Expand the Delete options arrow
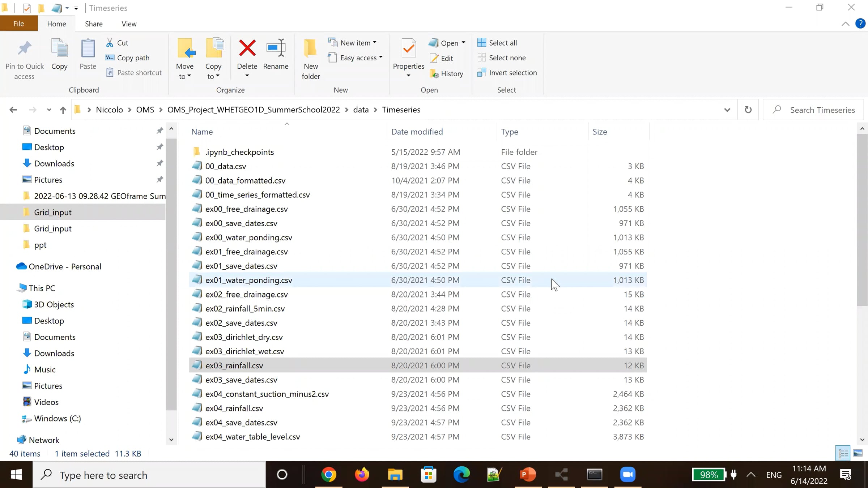868x488 pixels. pyautogui.click(x=247, y=76)
